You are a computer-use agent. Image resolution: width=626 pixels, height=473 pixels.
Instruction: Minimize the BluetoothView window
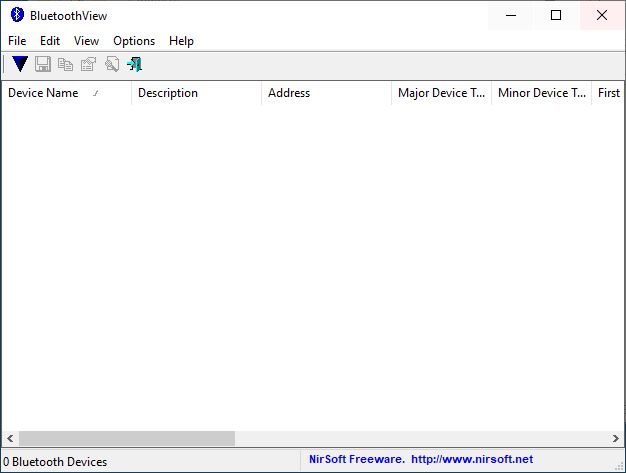511,15
